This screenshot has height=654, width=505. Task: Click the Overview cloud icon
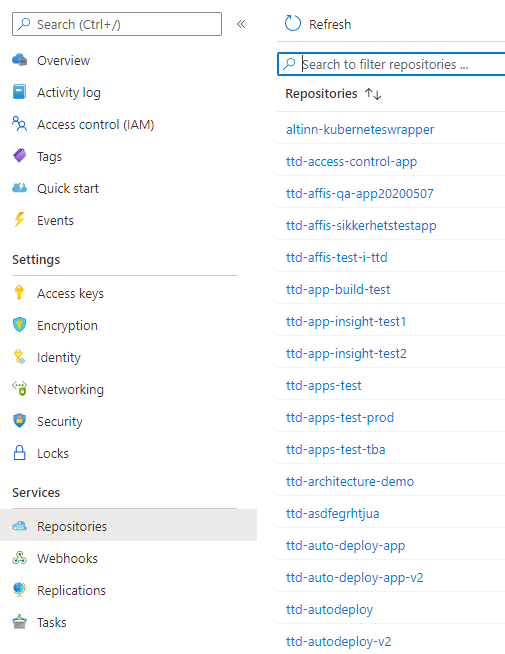[x=20, y=60]
